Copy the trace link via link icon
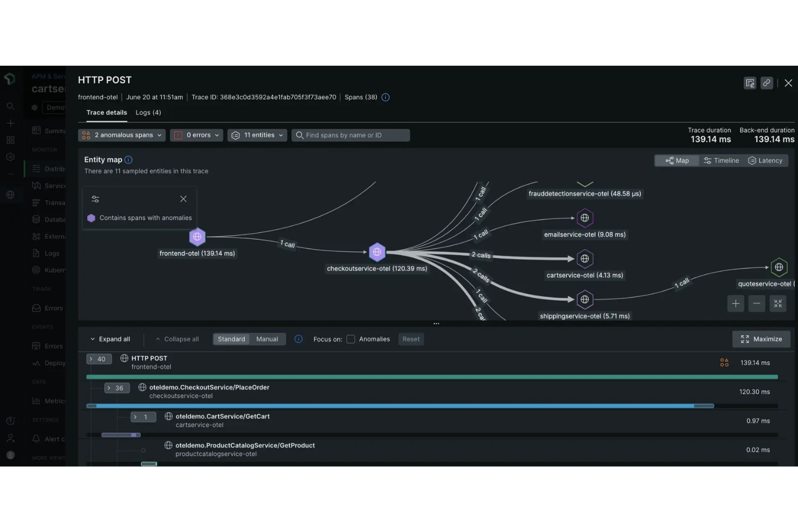Image resolution: width=798 pixels, height=532 pixels. pos(767,83)
